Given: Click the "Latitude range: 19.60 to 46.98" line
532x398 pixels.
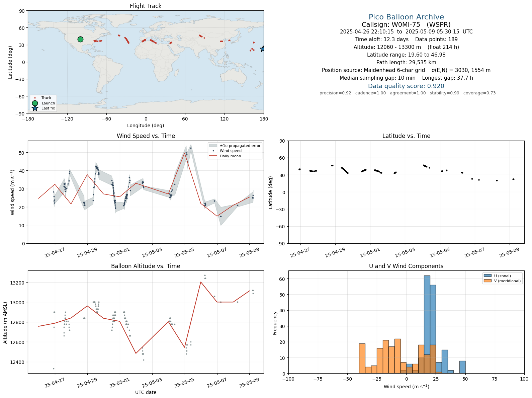Looking at the screenshot, I should tap(406, 55).
